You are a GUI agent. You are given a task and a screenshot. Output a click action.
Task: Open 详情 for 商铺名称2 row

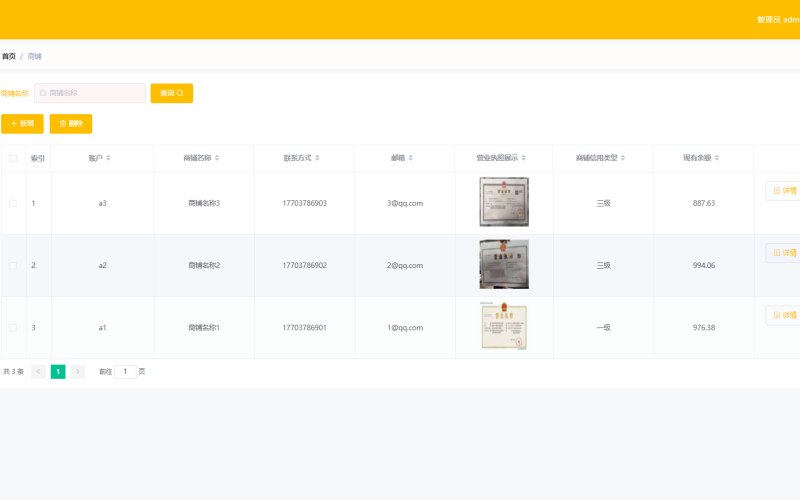coord(783,253)
